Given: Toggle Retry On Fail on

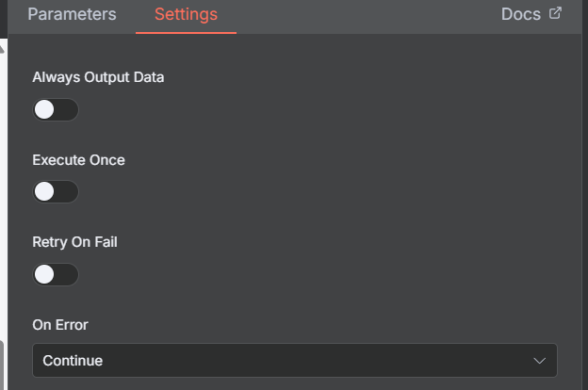Looking at the screenshot, I should (56, 274).
